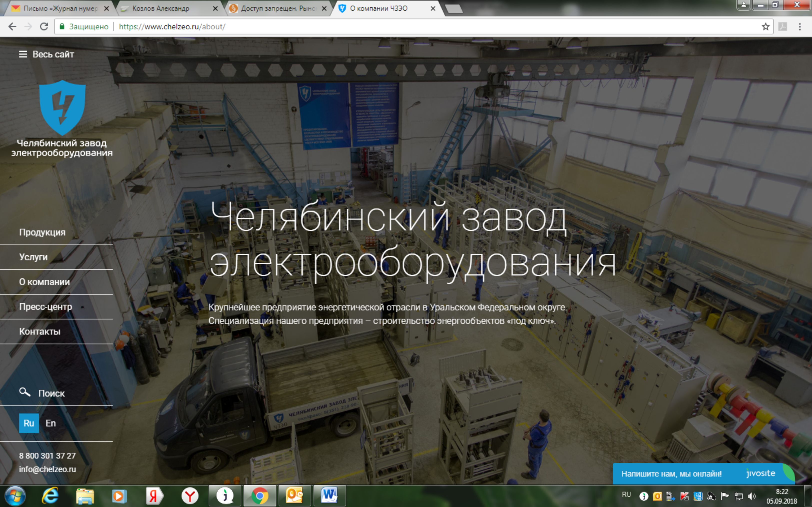This screenshot has width=812, height=507.
Task: Switch site language to En
Action: [x=51, y=423]
